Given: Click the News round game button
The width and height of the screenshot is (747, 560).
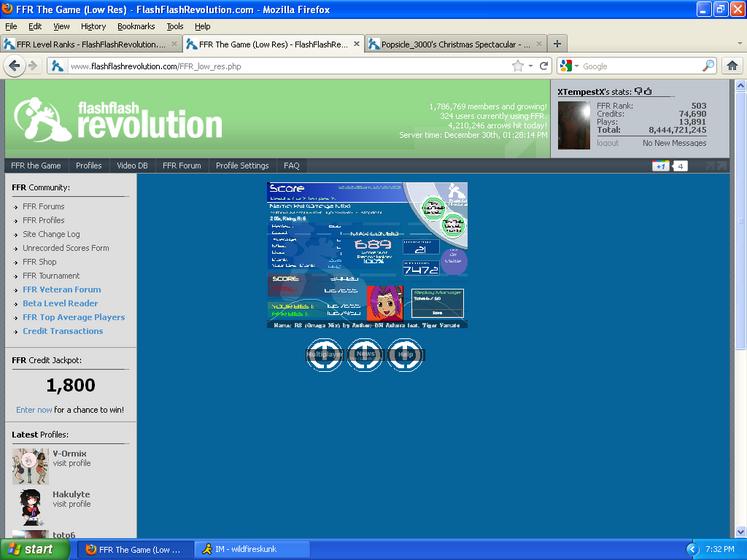Looking at the screenshot, I should [x=364, y=355].
